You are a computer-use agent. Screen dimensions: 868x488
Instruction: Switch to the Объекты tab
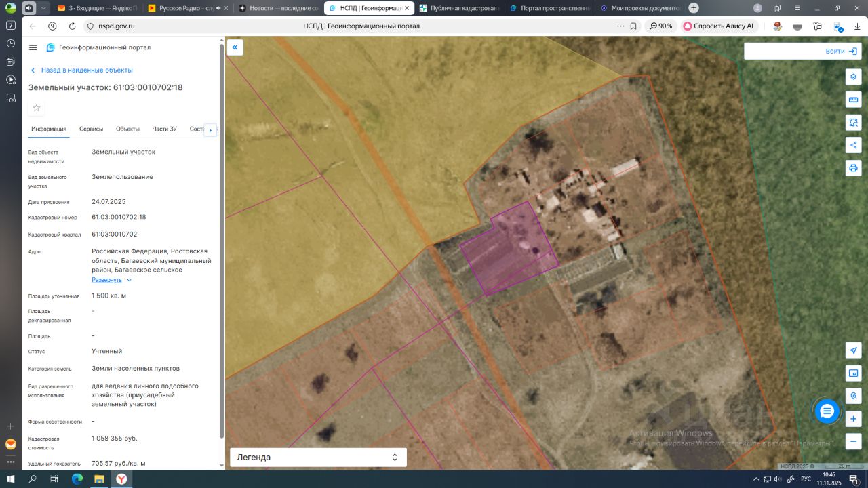[x=127, y=129]
